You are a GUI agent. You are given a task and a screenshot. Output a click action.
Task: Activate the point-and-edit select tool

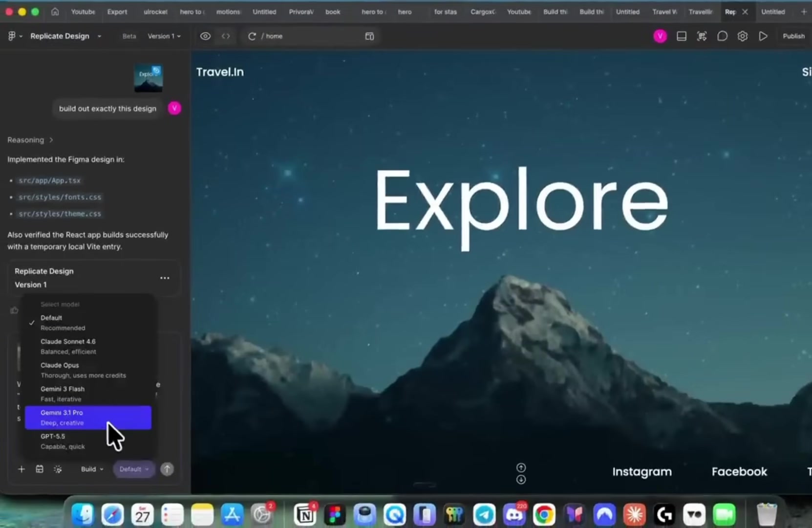[702, 36]
